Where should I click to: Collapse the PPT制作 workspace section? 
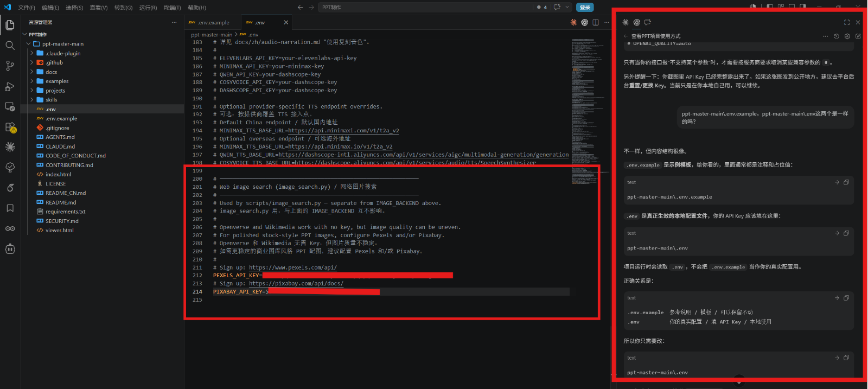click(x=25, y=34)
